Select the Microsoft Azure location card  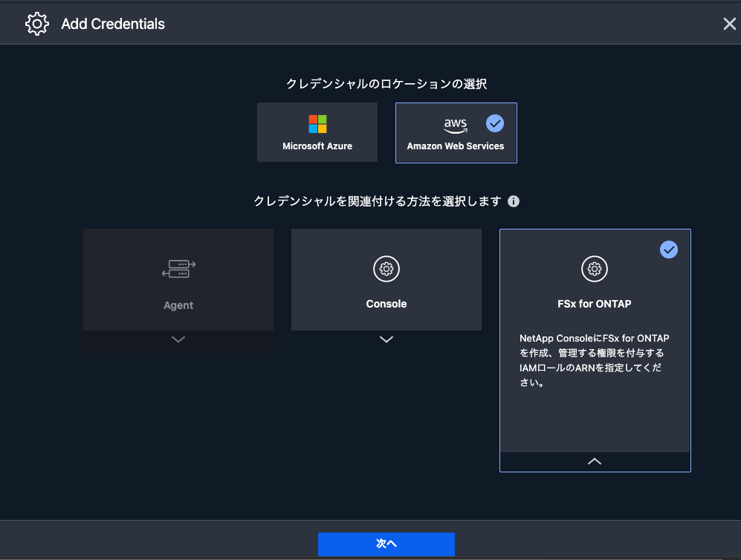[x=317, y=132]
